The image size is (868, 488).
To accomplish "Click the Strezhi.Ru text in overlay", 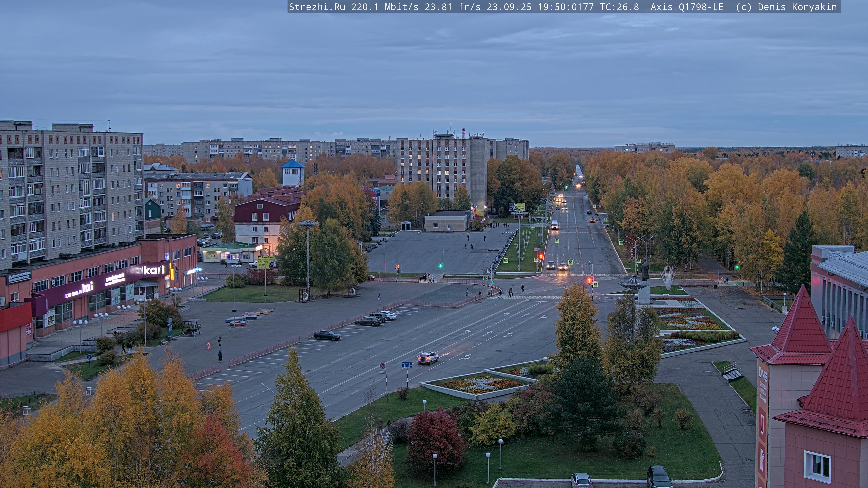I will pyautogui.click(x=317, y=7).
